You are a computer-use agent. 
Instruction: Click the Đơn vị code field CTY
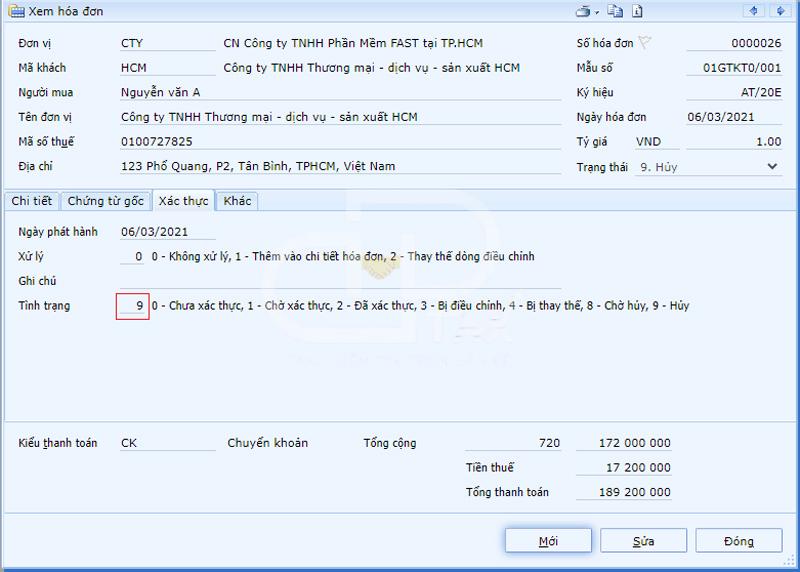tap(168, 43)
